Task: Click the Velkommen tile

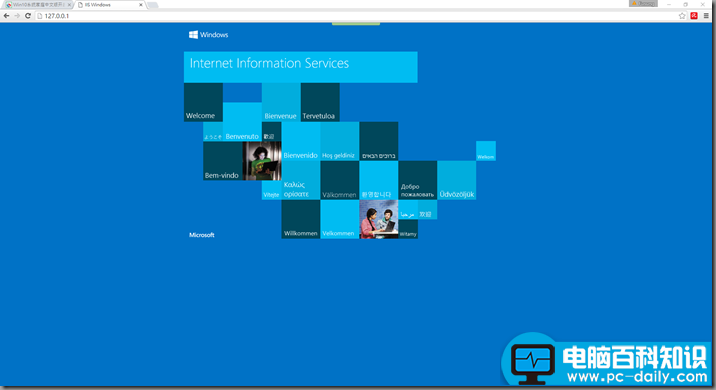Action: 340,219
